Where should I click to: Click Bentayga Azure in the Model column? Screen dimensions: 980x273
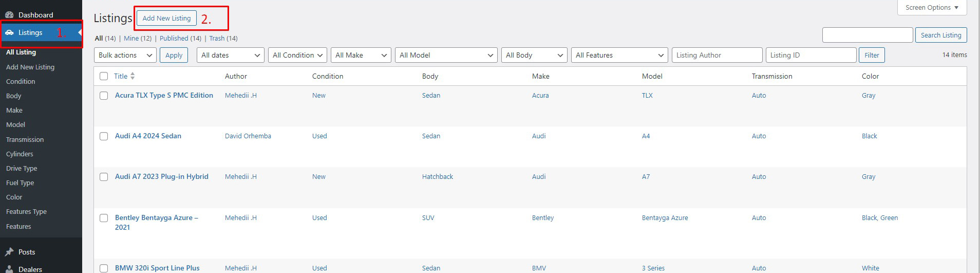[x=665, y=217]
